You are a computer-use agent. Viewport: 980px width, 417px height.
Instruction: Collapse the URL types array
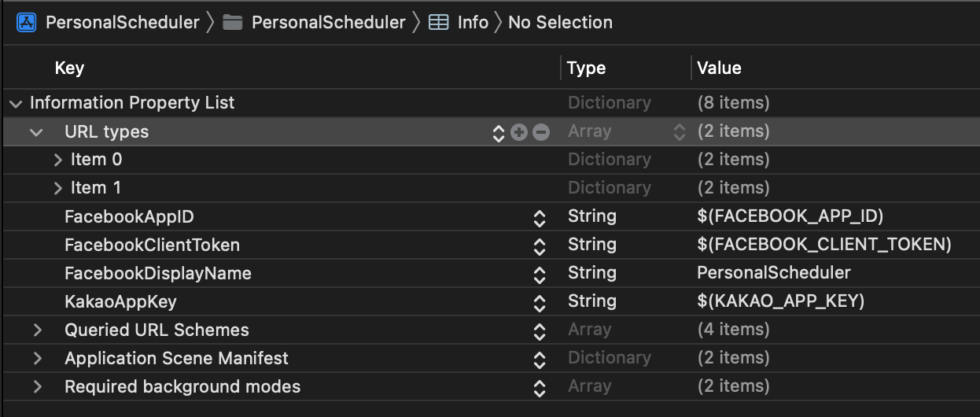point(36,132)
